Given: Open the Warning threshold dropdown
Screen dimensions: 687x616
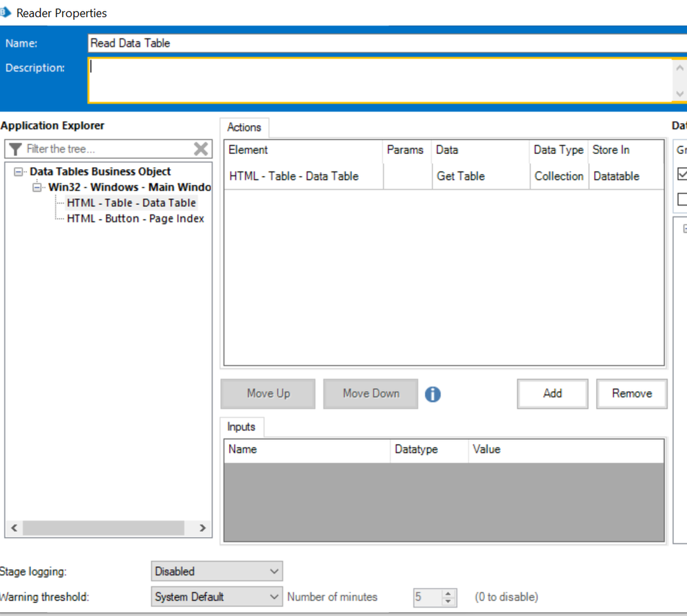Looking at the screenshot, I should tap(217, 597).
